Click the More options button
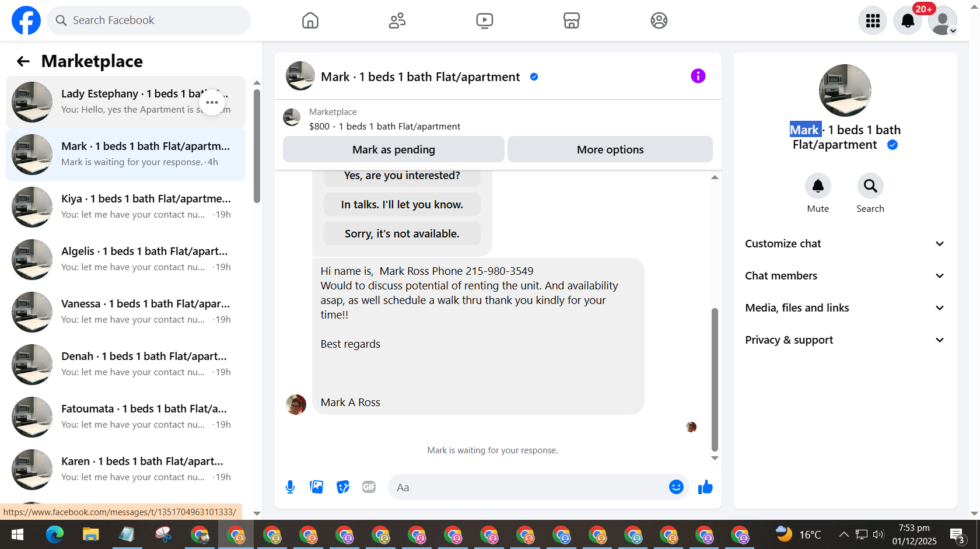The width and height of the screenshot is (980, 549). pos(610,149)
